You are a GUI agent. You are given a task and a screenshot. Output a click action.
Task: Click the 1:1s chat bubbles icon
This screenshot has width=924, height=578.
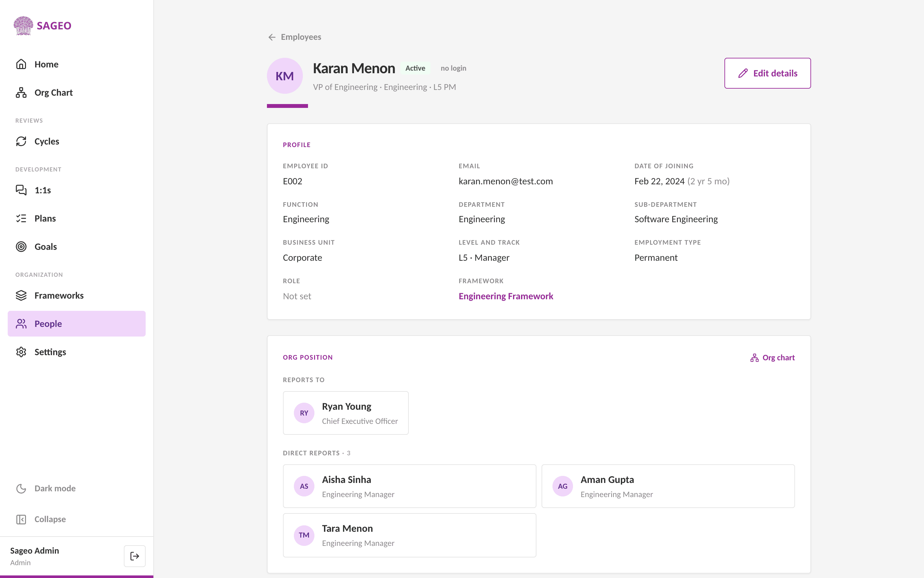[21, 190]
